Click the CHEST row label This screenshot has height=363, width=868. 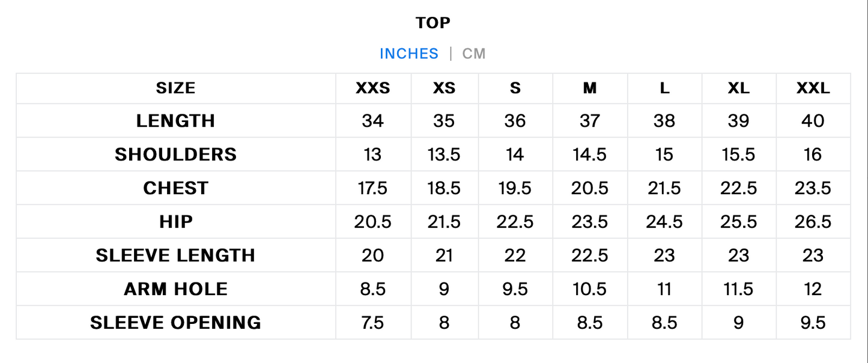click(175, 188)
